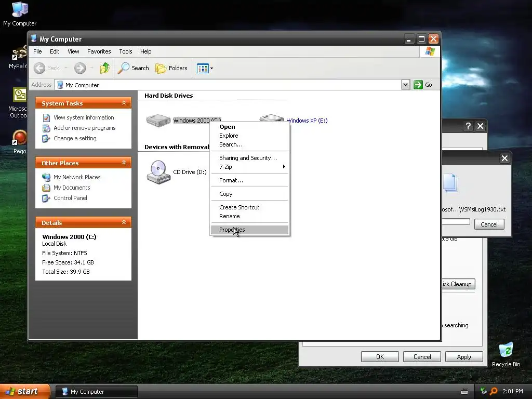Open My Network Places link

coord(77,177)
